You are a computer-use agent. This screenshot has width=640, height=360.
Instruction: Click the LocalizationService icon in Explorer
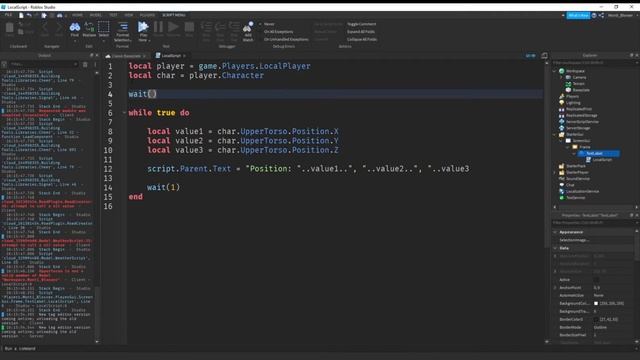(x=562, y=191)
